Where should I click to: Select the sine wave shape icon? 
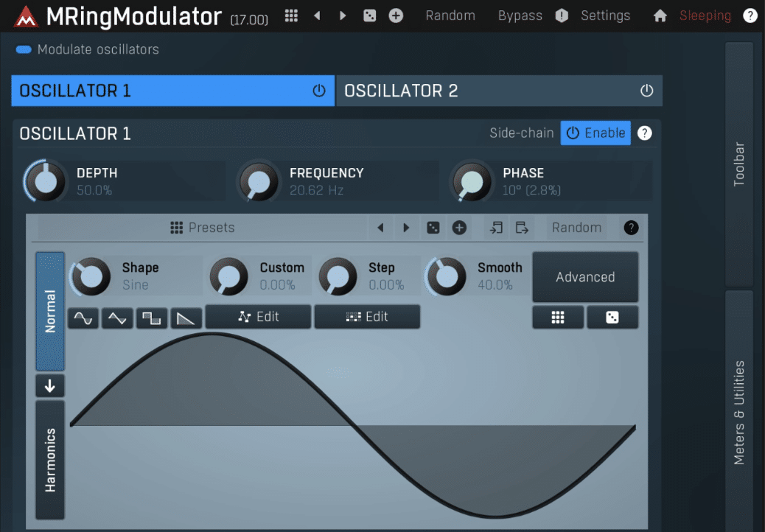click(83, 318)
